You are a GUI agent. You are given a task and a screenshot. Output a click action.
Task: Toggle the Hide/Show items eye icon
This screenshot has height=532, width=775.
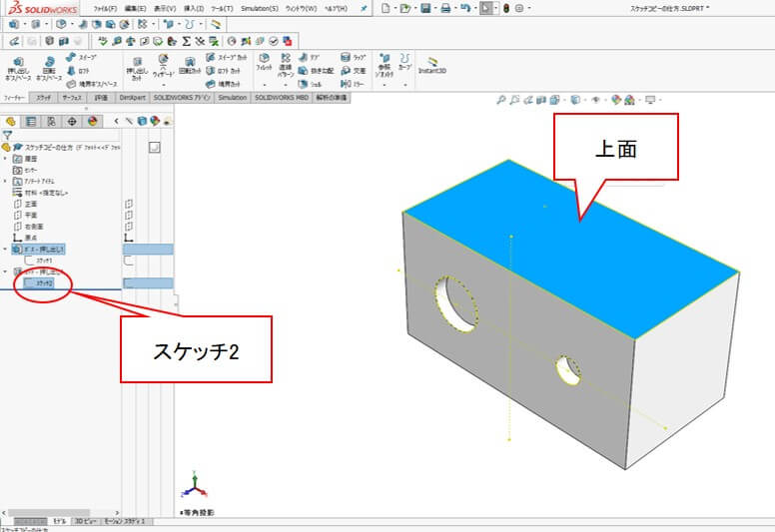595,100
